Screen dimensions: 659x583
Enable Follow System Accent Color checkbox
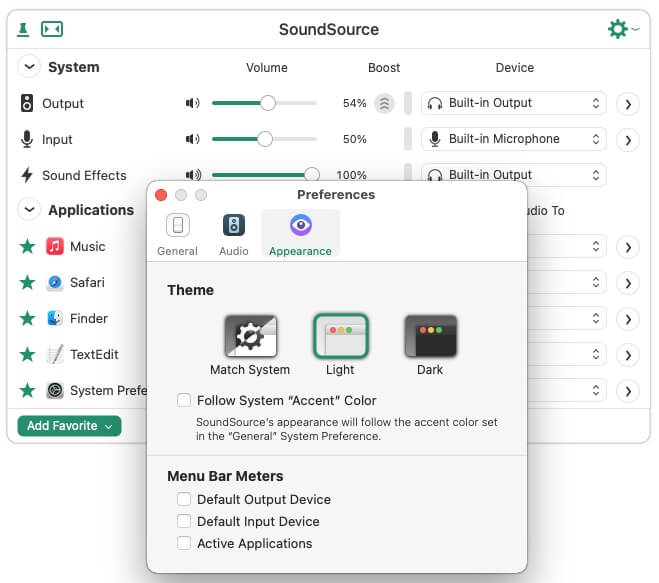(184, 400)
